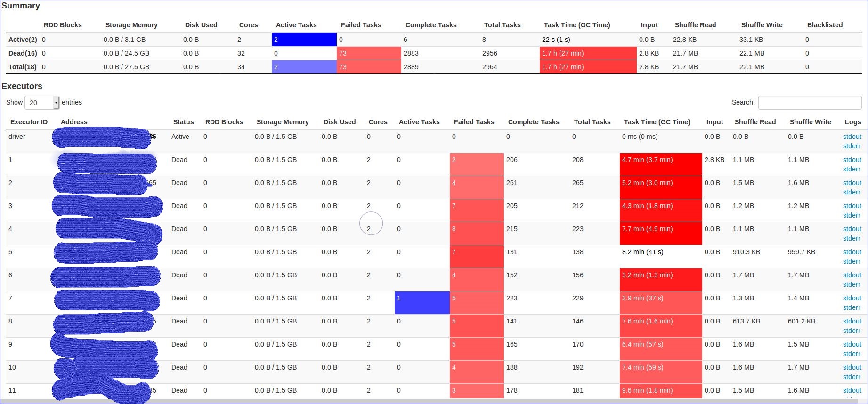Open stdout log for executor 7
This screenshot has height=404, width=868.
[x=852, y=298]
